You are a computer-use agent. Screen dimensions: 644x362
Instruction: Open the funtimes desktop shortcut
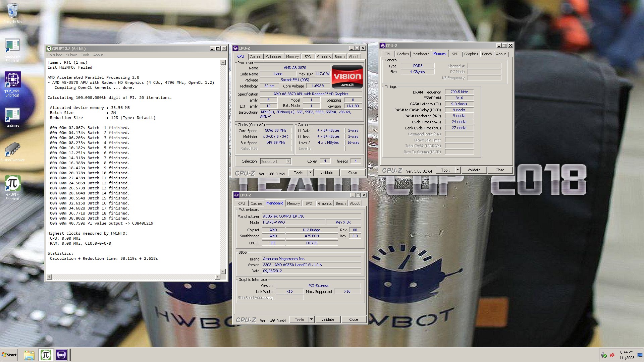point(12,117)
